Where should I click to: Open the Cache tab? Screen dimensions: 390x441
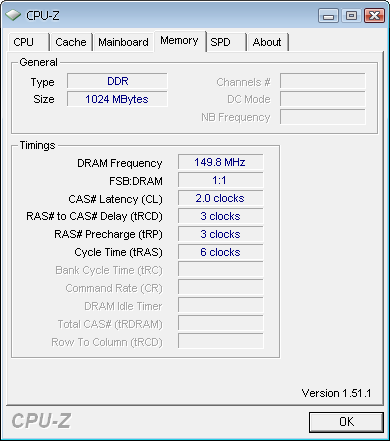71,42
